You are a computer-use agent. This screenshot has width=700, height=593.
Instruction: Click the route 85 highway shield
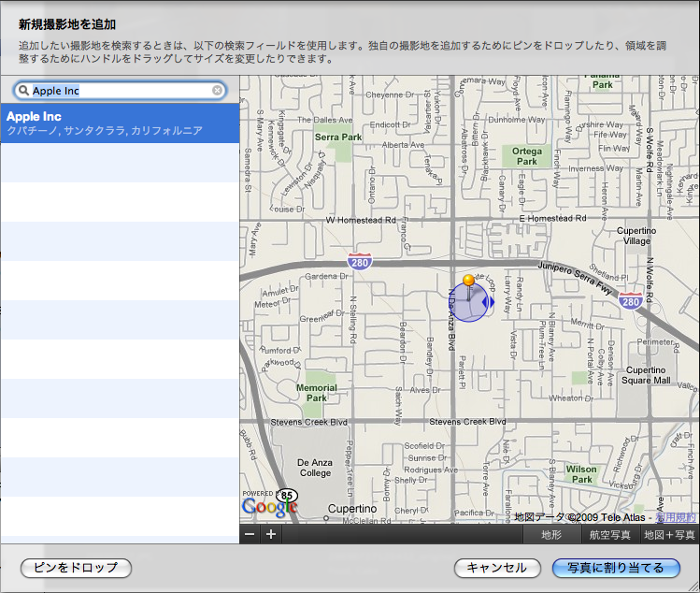287,495
